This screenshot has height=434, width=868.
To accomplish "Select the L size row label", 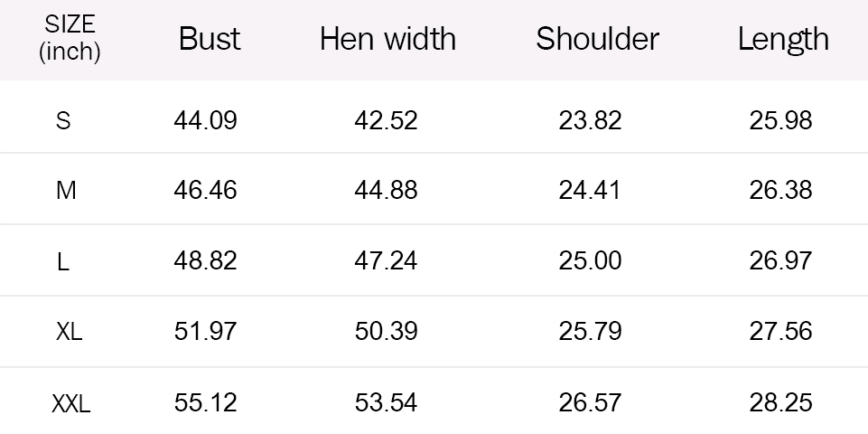I will tap(63, 262).
